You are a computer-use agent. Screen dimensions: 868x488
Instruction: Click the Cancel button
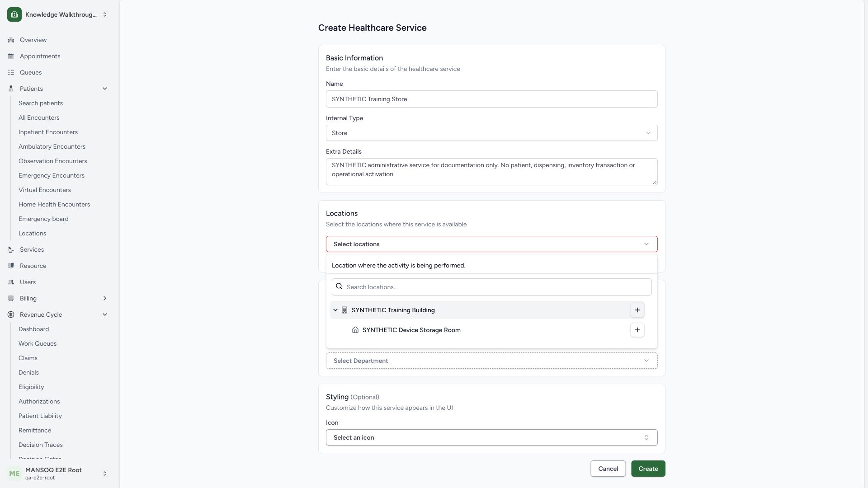coord(608,469)
